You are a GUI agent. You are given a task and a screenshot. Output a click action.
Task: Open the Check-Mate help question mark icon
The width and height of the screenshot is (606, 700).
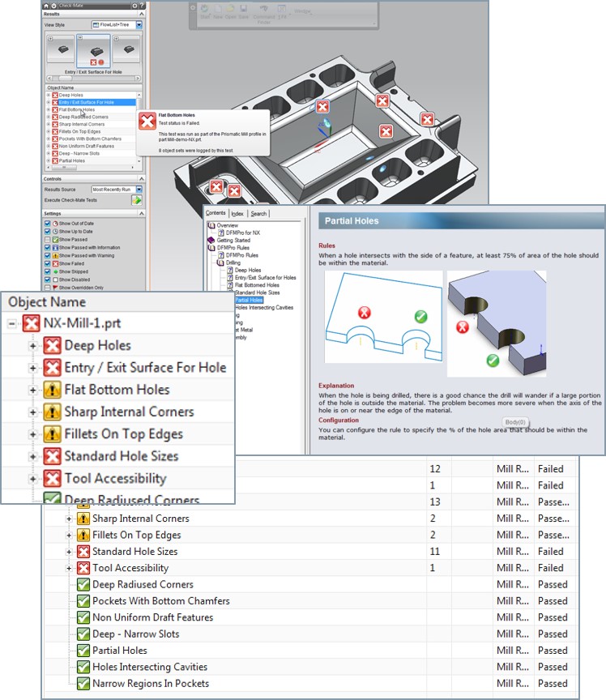pyautogui.click(x=142, y=6)
